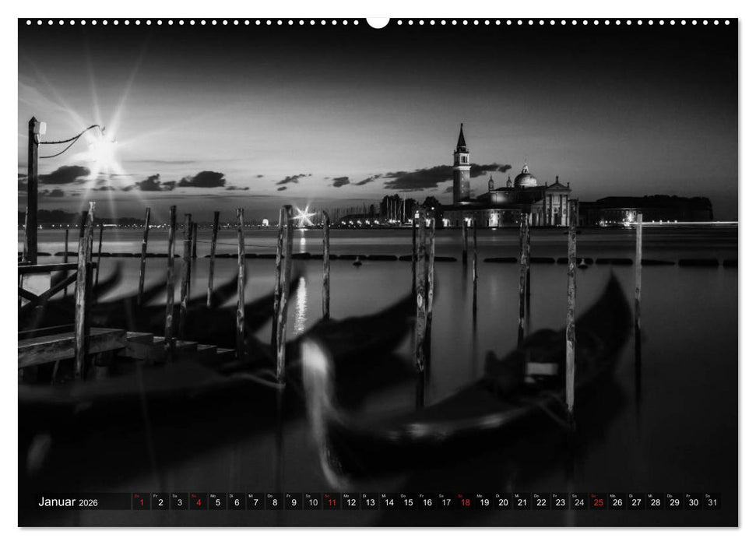Select the month name Januar

[x=58, y=503]
